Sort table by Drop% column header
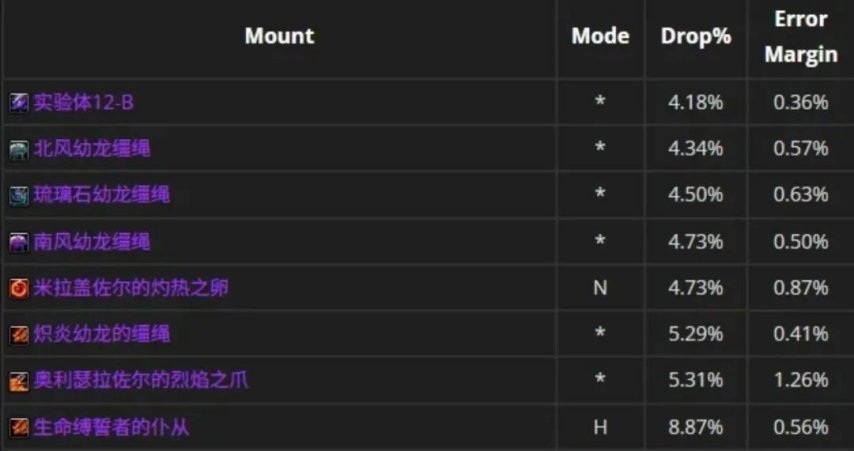Image resolution: width=854 pixels, height=451 pixels. click(x=696, y=36)
